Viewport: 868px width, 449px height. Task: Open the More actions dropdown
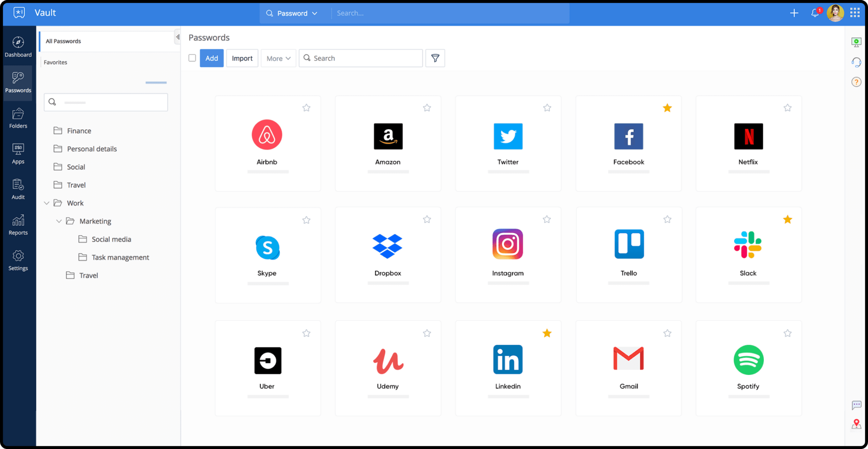tap(278, 58)
